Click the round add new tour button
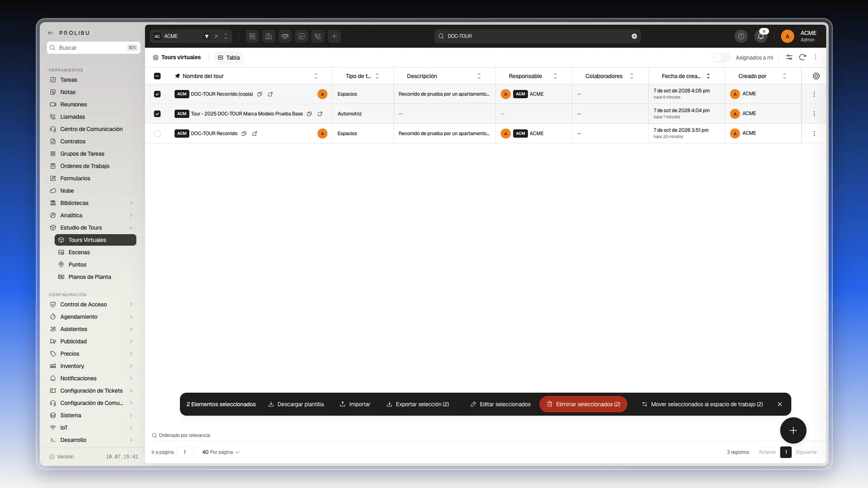868x488 pixels. point(793,431)
